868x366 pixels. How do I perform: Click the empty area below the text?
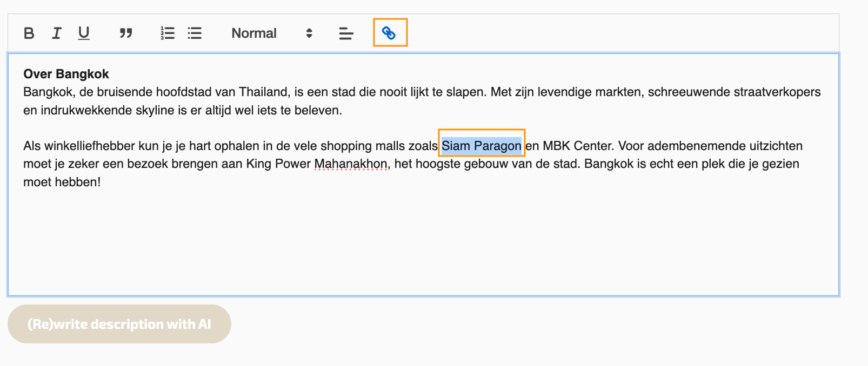point(422,243)
